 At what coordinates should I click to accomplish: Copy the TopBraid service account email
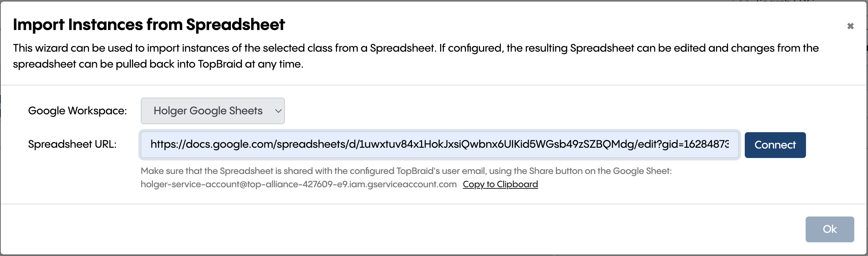pyautogui.click(x=500, y=184)
